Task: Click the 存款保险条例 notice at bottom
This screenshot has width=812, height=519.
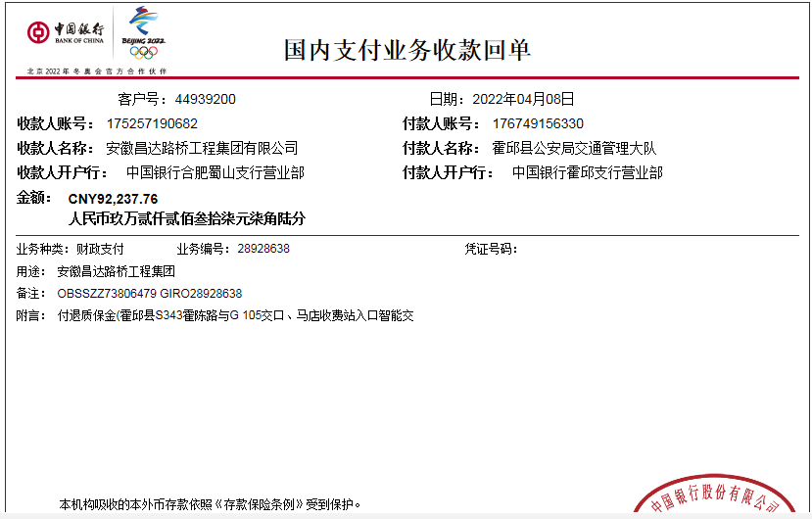Action: 210,505
